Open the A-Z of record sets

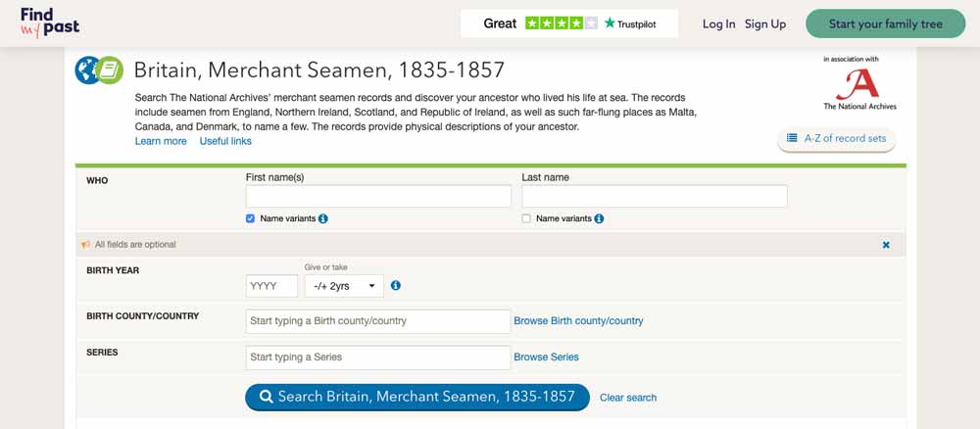tap(836, 139)
